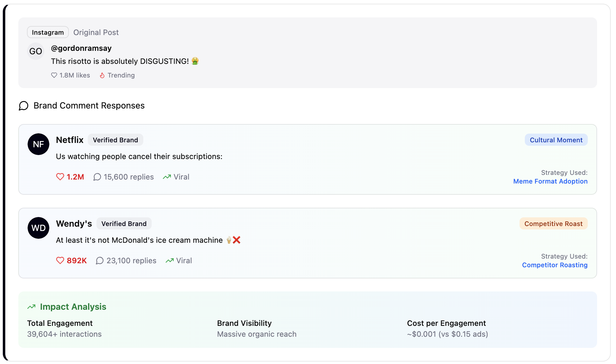Click the Viral trend arrow on Wendy's comment
The width and height of the screenshot is (616, 364).
tap(170, 260)
